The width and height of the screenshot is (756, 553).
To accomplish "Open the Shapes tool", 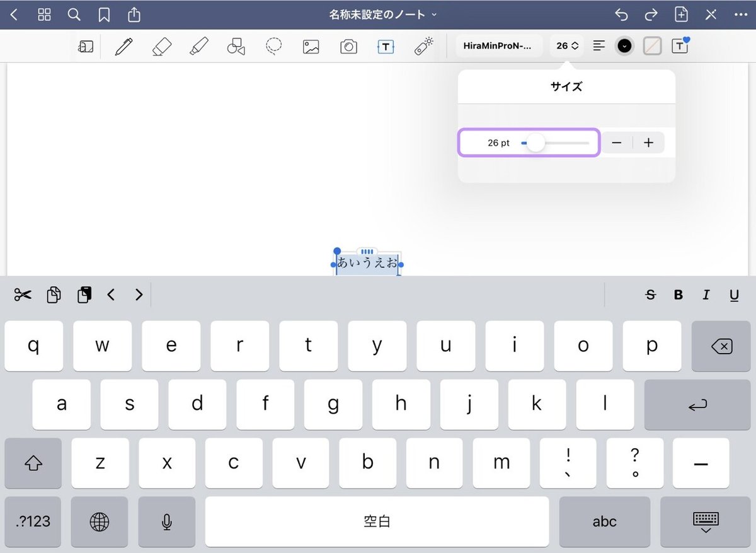I will point(236,45).
